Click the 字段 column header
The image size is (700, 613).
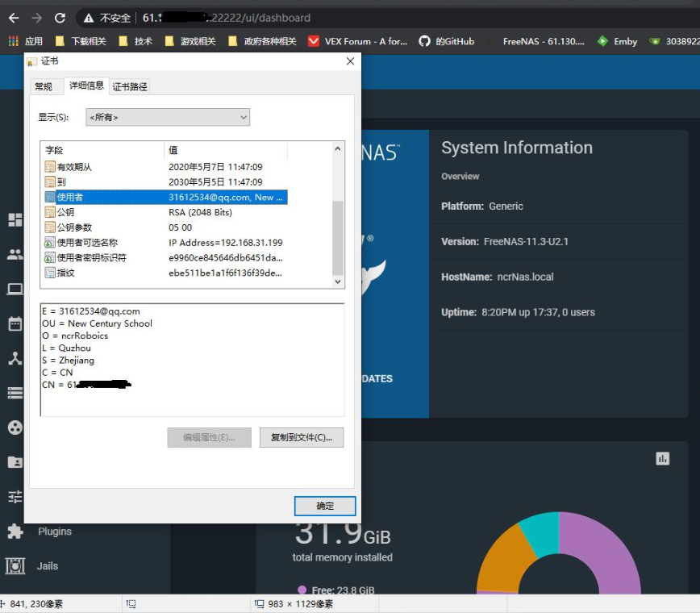(102, 150)
